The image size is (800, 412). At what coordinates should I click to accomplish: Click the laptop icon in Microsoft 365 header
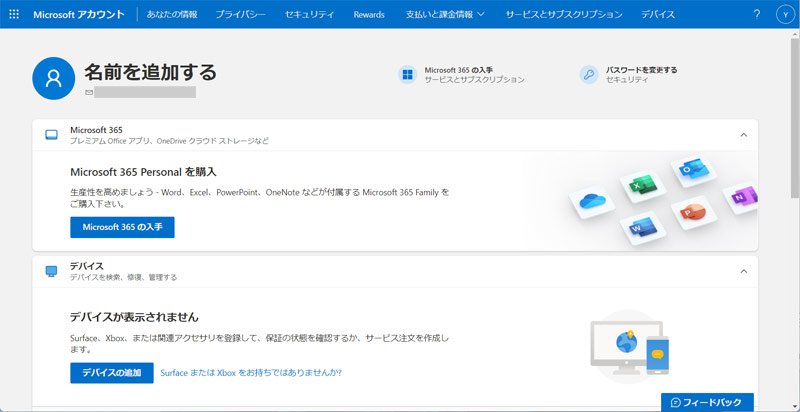tap(52, 135)
